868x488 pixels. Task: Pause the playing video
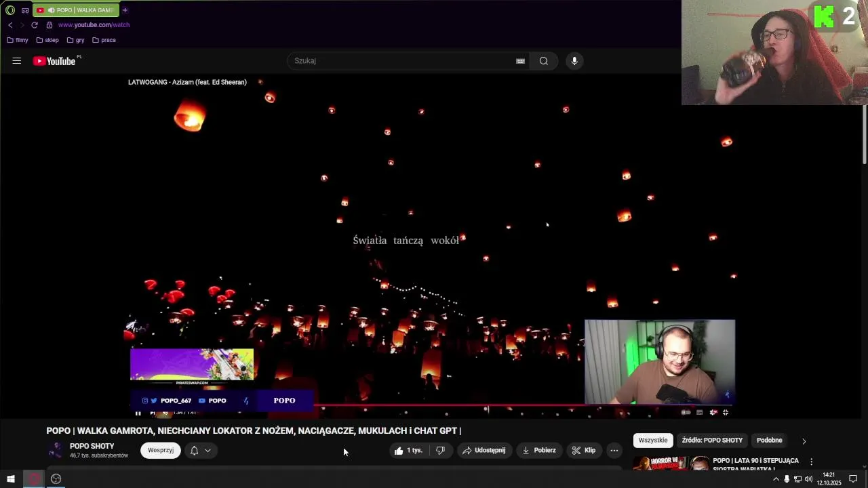(x=138, y=413)
